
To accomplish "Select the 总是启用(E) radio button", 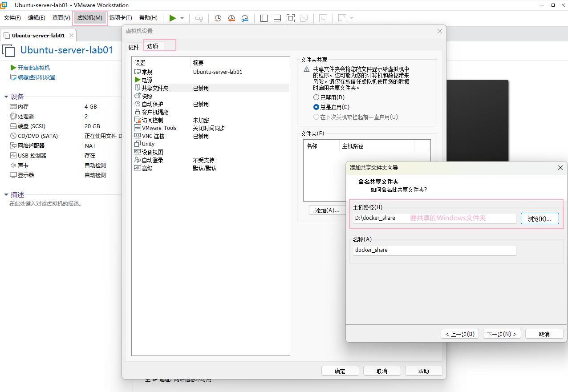I will tap(316, 107).
